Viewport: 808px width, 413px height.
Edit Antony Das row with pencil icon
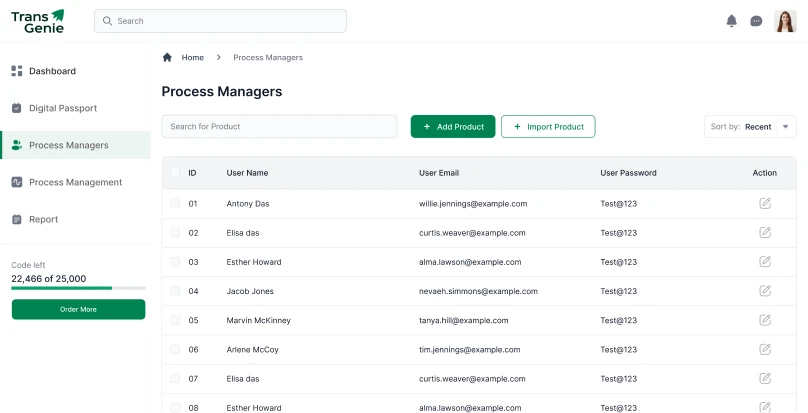(765, 203)
